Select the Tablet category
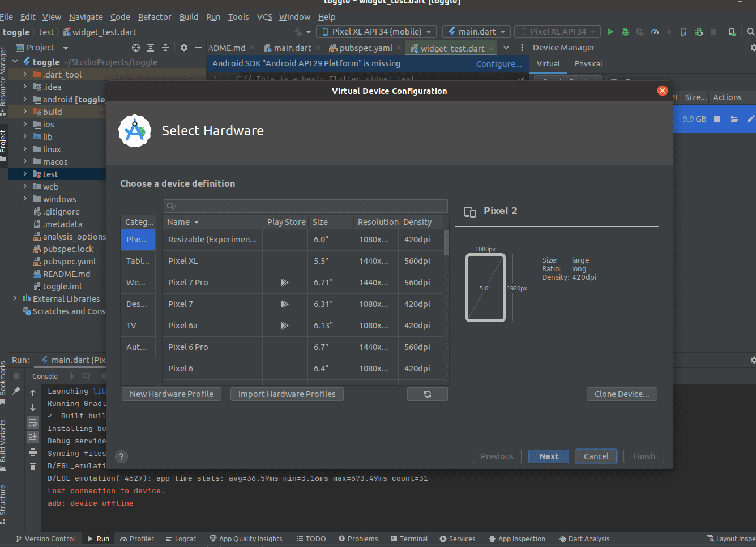 (x=138, y=261)
